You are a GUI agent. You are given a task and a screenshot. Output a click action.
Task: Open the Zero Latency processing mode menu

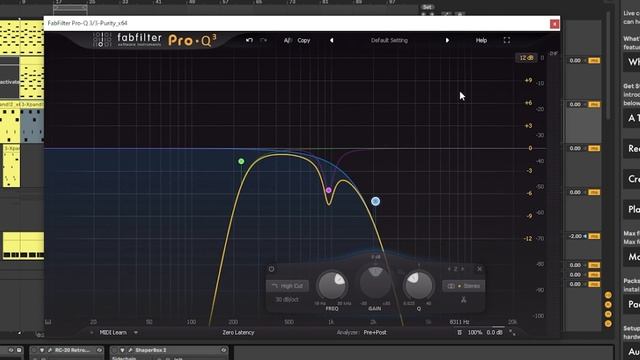[x=238, y=333]
